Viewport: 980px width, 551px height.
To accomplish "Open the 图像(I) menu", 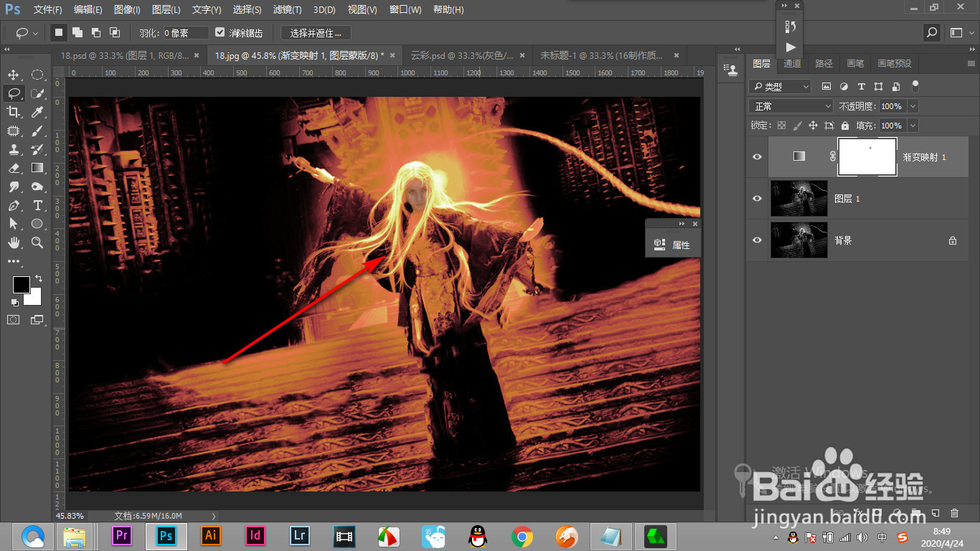I will [x=127, y=10].
